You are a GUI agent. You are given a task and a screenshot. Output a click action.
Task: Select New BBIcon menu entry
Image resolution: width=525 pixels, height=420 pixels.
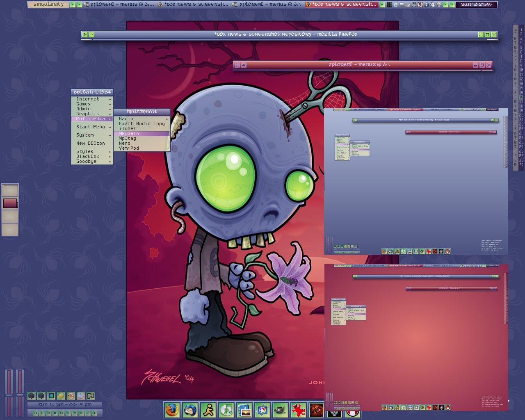(x=92, y=143)
